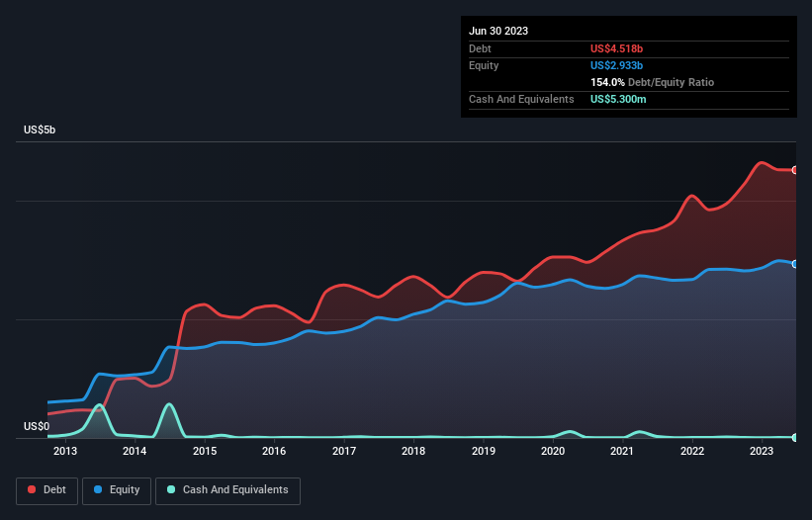The image size is (812, 520).
Task: Click the 2014 x-axis label
Action: point(135,451)
